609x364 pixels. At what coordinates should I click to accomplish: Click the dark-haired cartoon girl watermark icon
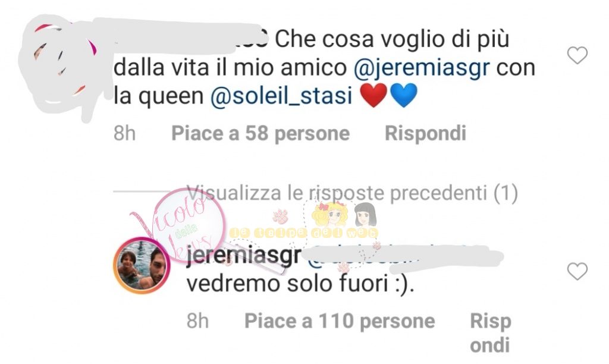point(365,214)
